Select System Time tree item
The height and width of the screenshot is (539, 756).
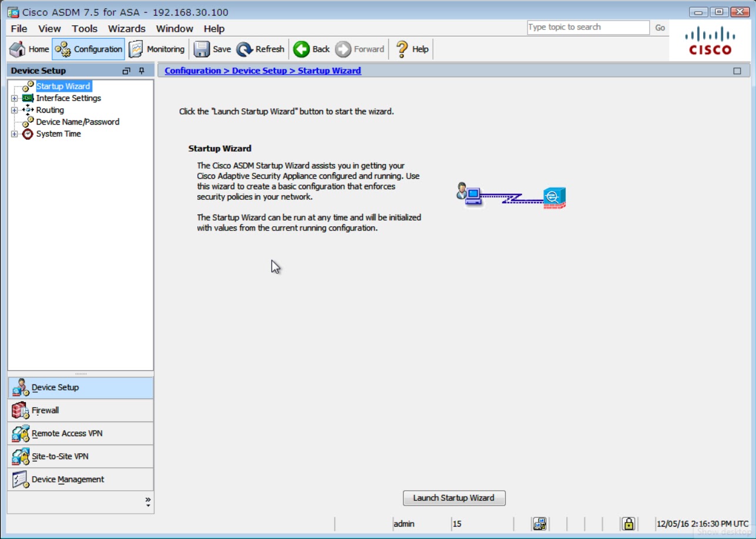coord(59,134)
